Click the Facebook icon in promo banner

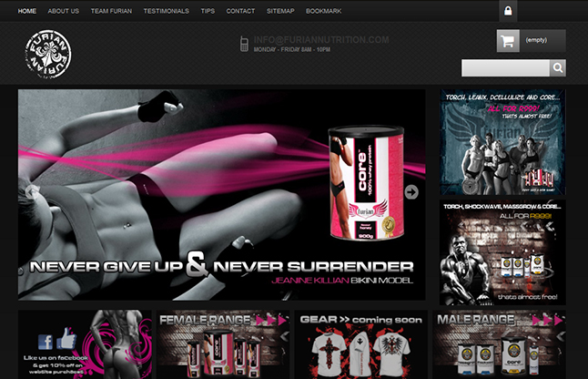[x=45, y=339]
